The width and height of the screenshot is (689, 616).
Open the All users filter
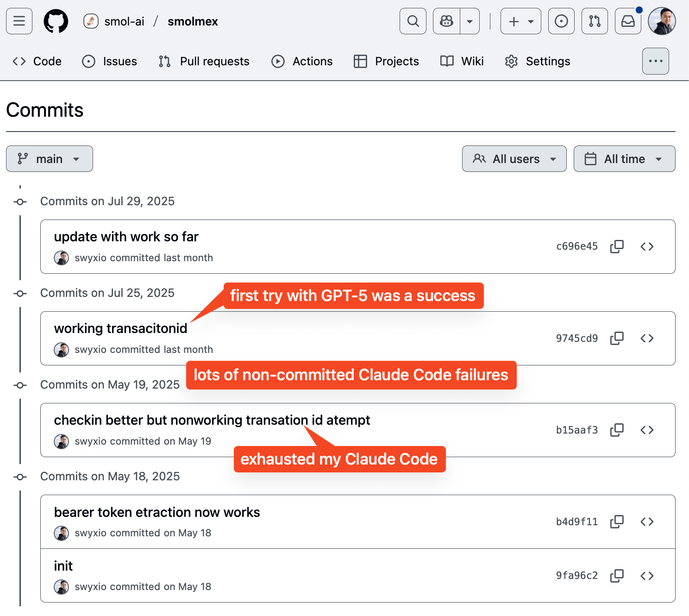514,159
